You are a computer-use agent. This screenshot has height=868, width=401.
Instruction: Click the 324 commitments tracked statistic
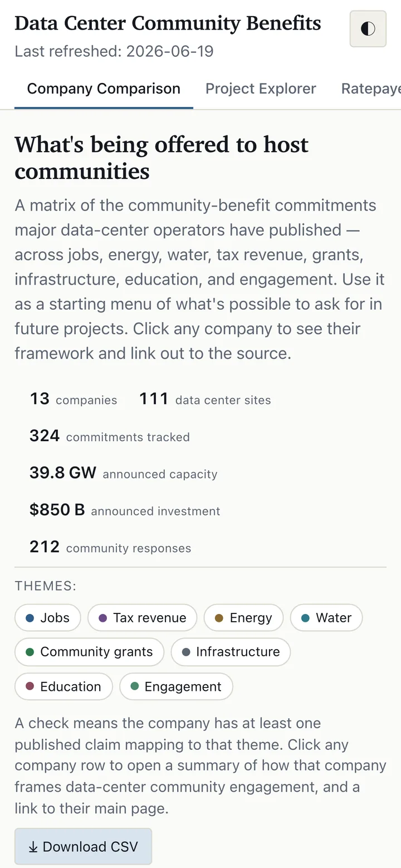110,436
